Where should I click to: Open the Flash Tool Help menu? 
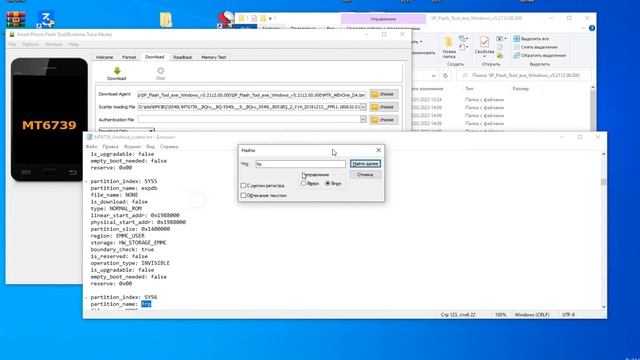click(73, 44)
